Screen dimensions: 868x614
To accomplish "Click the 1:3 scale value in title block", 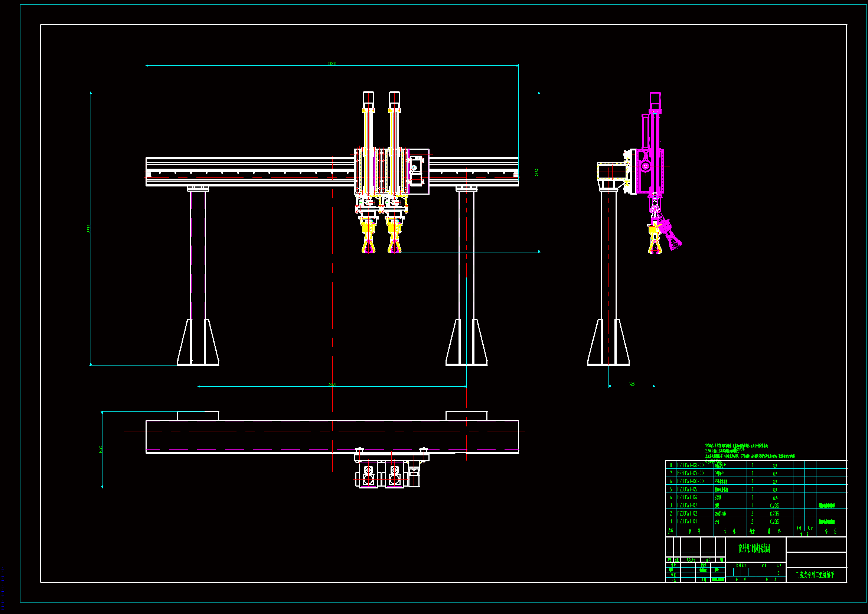I will 777,573.
